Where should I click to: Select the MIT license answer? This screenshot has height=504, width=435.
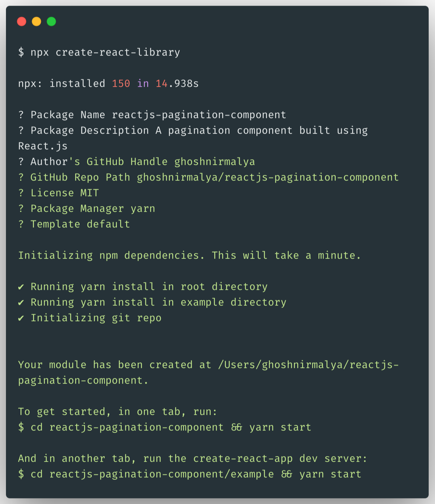click(88, 193)
